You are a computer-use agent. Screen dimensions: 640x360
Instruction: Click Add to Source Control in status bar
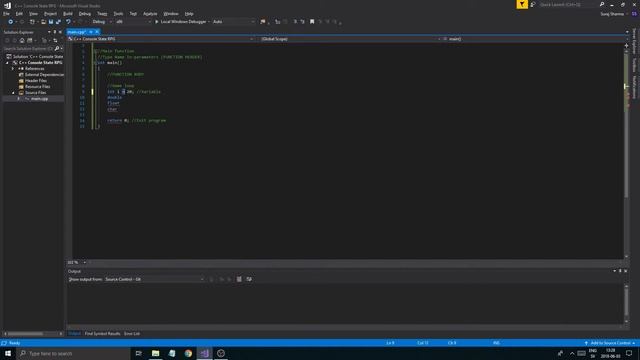[x=610, y=343]
